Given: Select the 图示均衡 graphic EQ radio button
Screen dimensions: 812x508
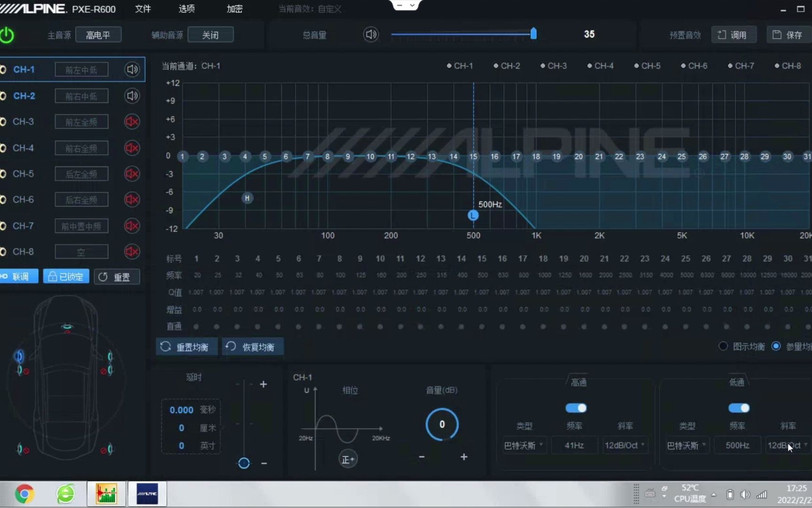Looking at the screenshot, I should click(723, 346).
